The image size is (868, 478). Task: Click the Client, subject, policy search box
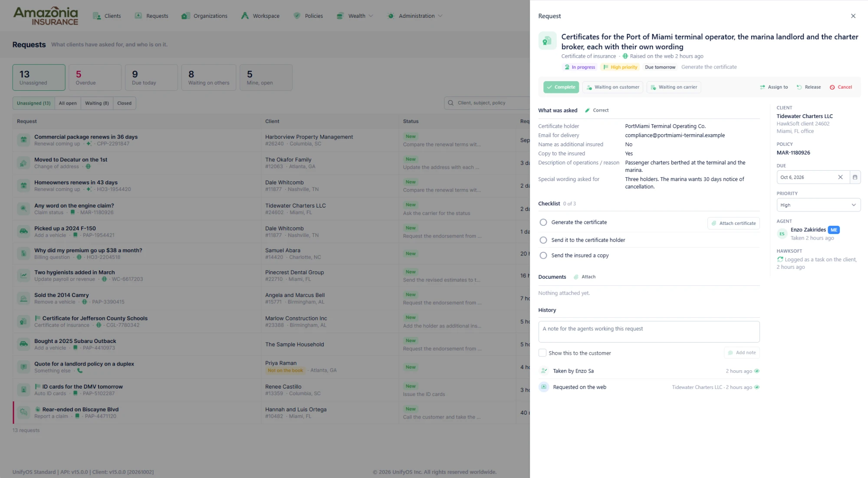click(487, 103)
